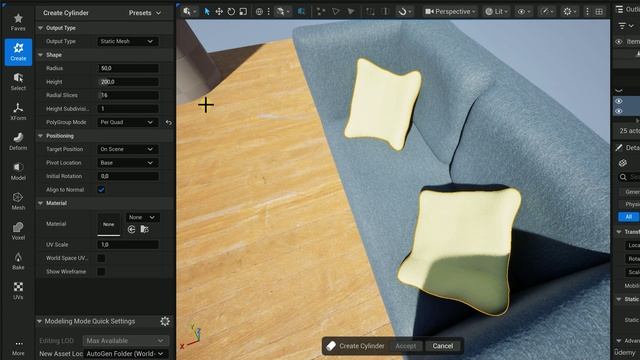Open New Asset Location dropdown
640x360 pixels.
click(125, 353)
